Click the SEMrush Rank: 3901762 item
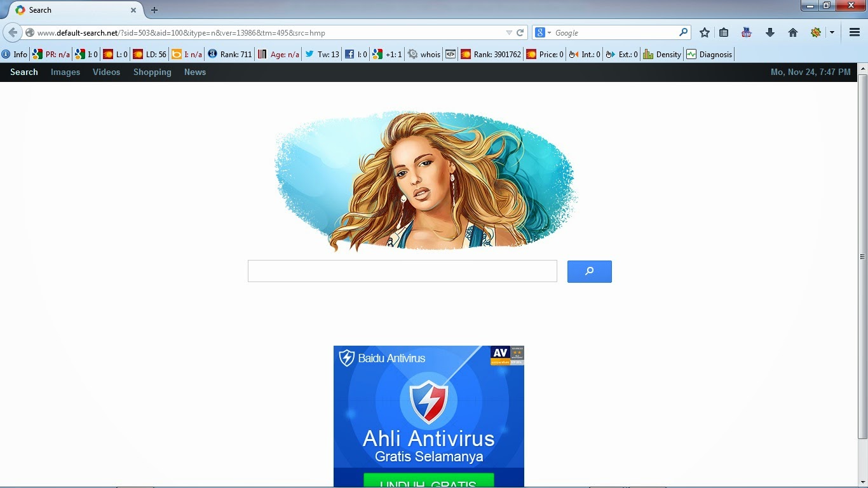Viewport: 868px width, 488px height. [x=491, y=55]
